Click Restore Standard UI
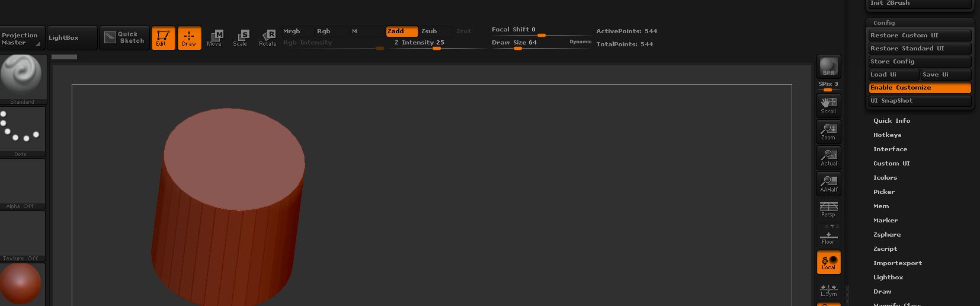 coord(920,49)
